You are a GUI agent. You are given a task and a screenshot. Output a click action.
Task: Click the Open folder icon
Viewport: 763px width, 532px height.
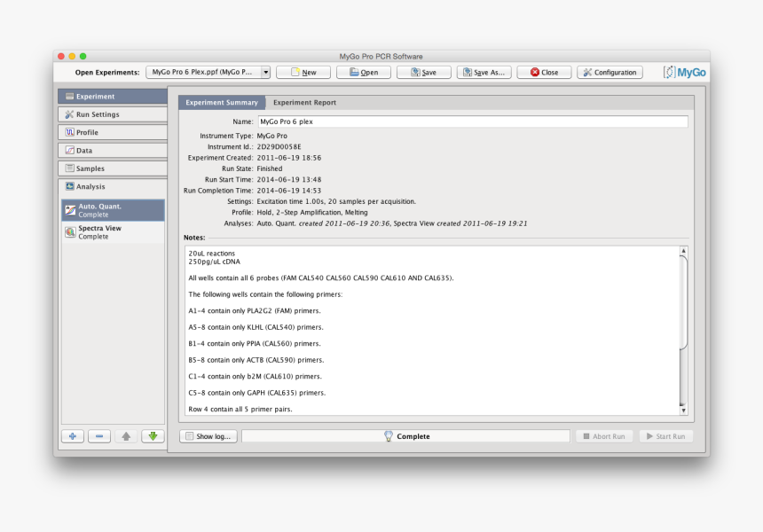click(x=354, y=72)
